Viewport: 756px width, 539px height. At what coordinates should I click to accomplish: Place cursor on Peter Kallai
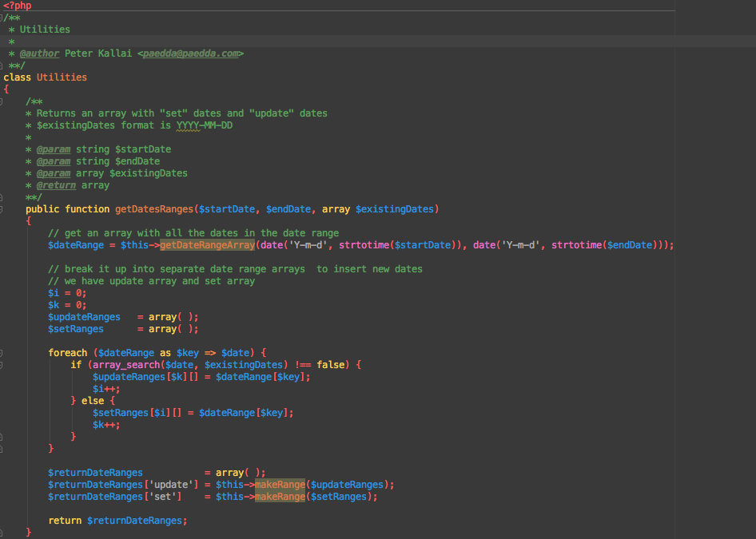(98, 54)
